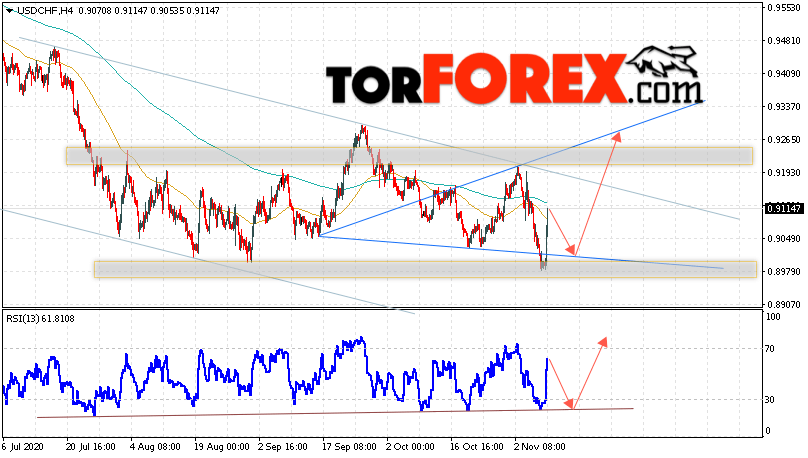Image resolution: width=808 pixels, height=458 pixels.
Task: Click RSI scale level 70
Action: tap(770, 349)
